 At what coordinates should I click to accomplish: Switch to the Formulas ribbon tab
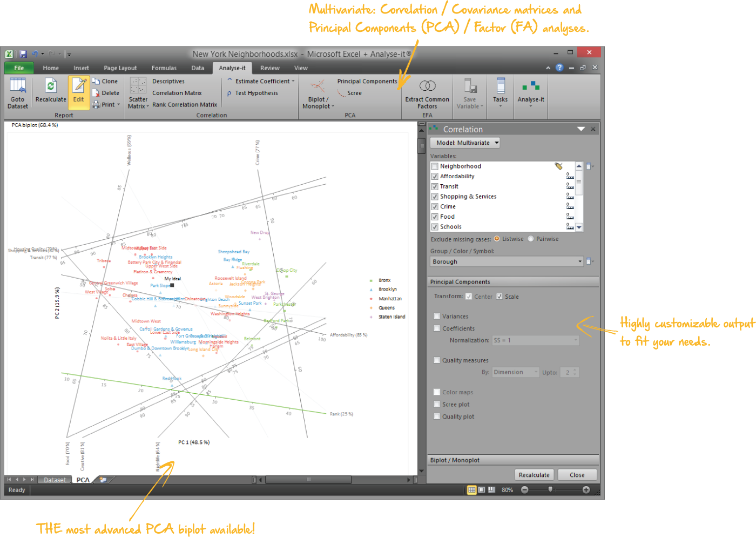point(164,68)
